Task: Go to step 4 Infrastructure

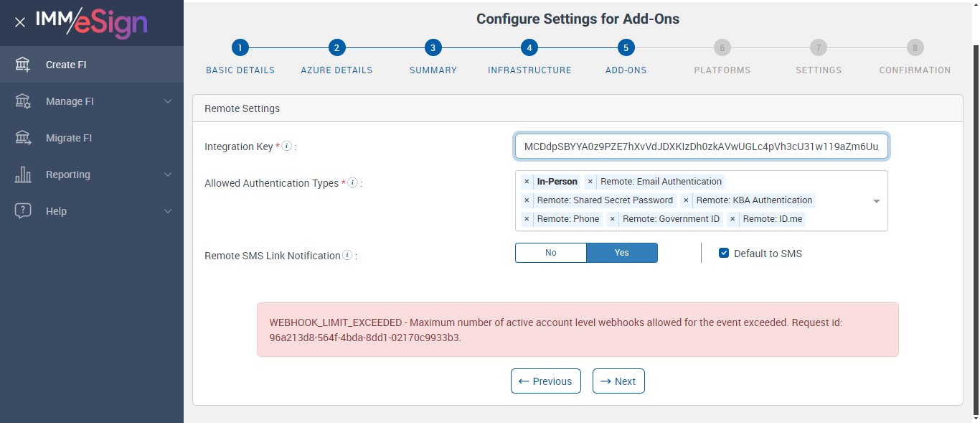Action: click(x=529, y=48)
